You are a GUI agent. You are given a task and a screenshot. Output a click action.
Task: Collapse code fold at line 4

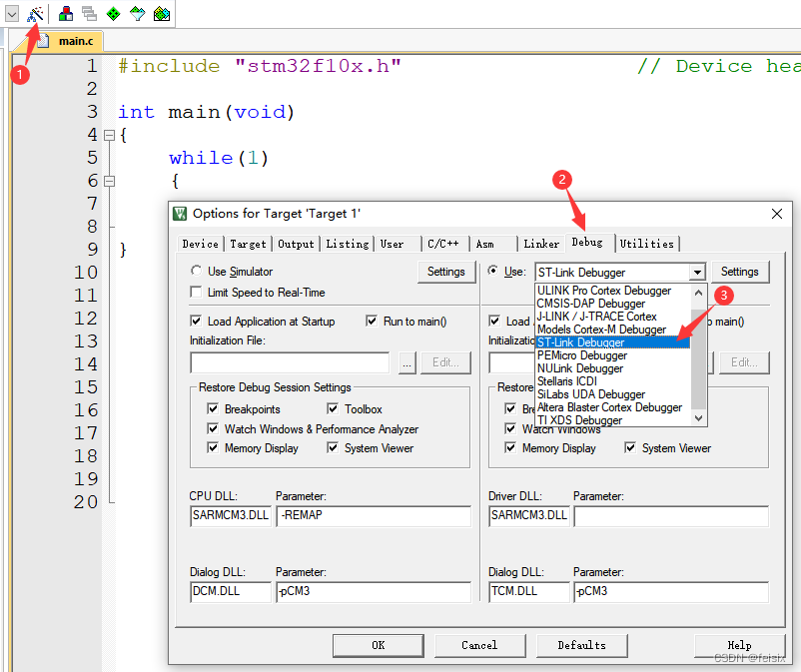pyautogui.click(x=109, y=136)
